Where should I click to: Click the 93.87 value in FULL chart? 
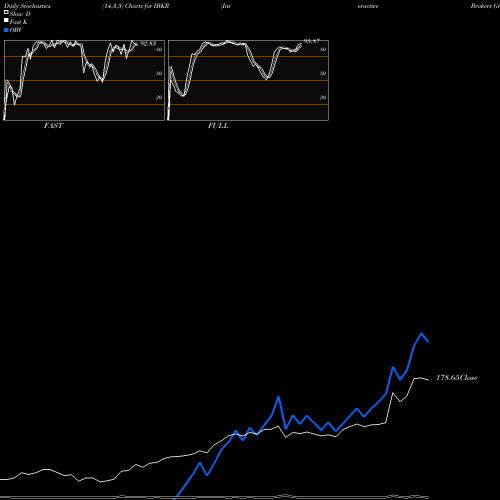312,41
